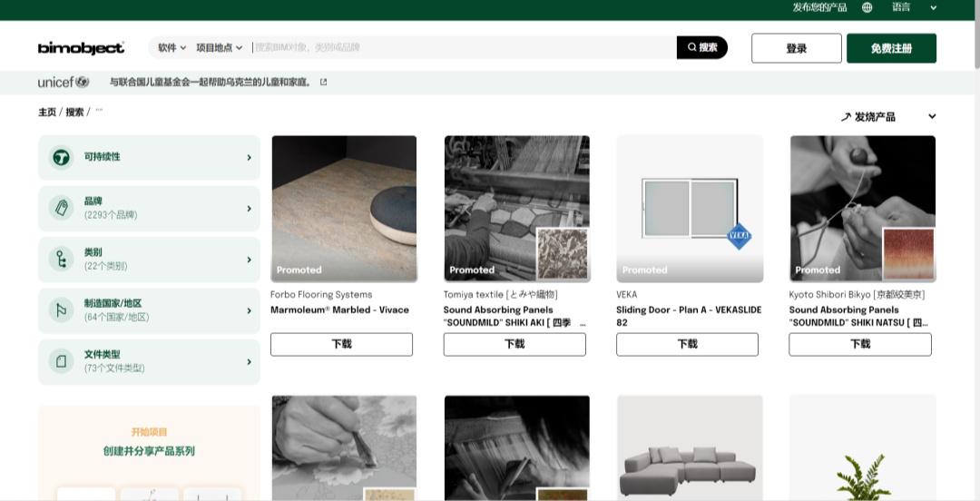This screenshot has width=980, height=501.
Task: Click the bimobject logo
Action: (81, 48)
